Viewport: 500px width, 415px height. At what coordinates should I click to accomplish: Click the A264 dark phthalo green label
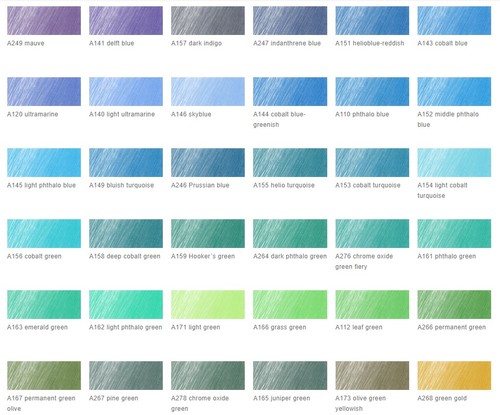[290, 256]
